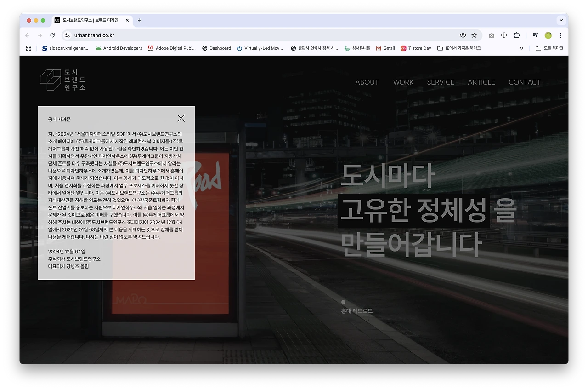
Task: Open the 성서유니온 bookmark
Action: tap(357, 48)
